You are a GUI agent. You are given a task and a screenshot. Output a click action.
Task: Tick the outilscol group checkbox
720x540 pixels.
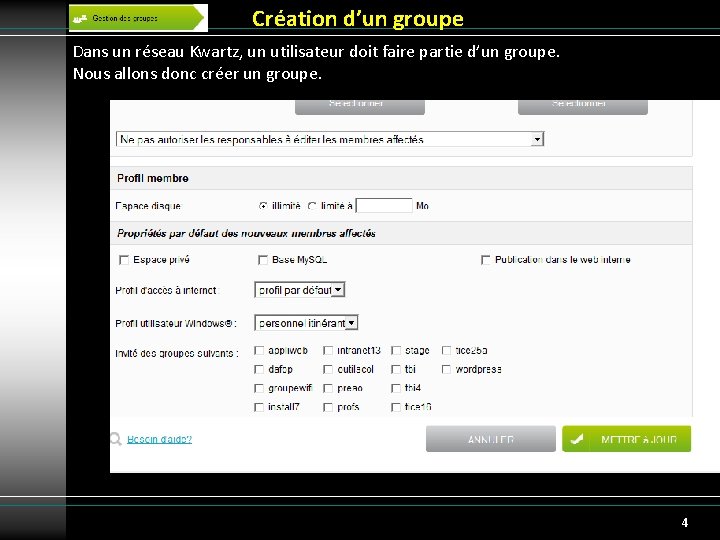[x=328, y=369]
